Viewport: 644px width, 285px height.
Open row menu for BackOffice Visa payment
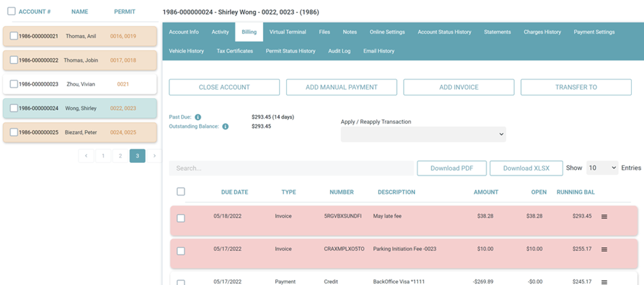[604, 282]
